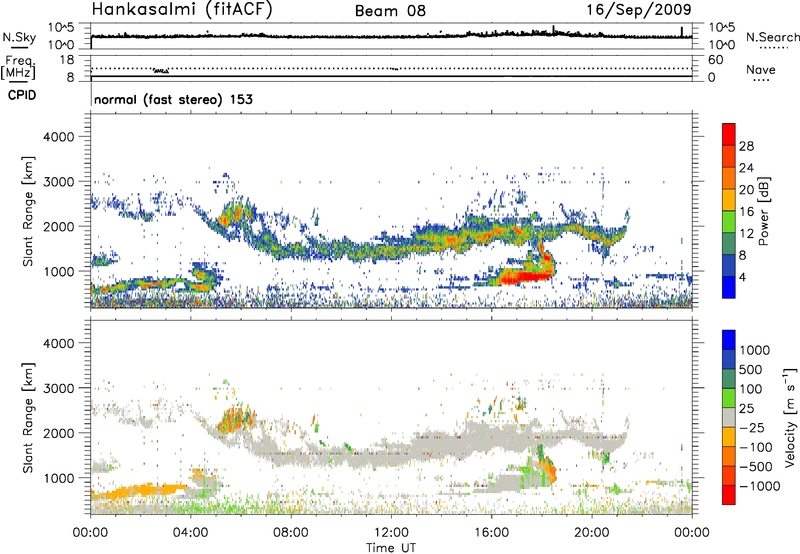Click the '28' power colorbar tick
The width and height of the screenshot is (800, 554).
pyautogui.click(x=746, y=146)
